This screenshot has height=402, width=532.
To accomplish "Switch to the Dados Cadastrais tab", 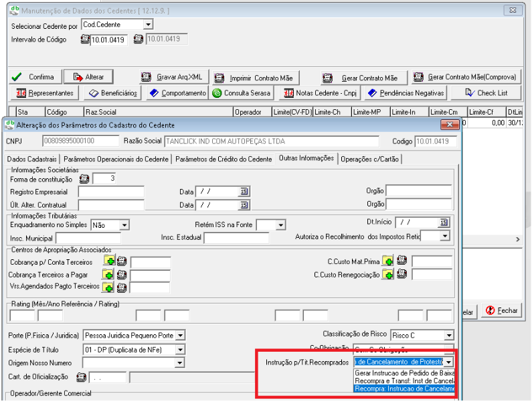I will pyautogui.click(x=32, y=159).
